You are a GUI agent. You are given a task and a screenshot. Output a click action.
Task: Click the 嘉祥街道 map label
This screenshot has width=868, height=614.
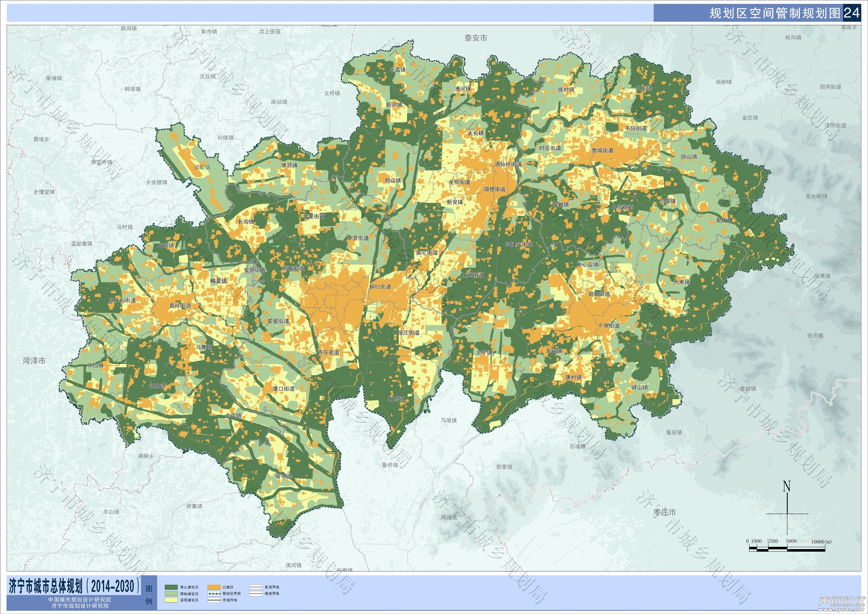pos(180,305)
